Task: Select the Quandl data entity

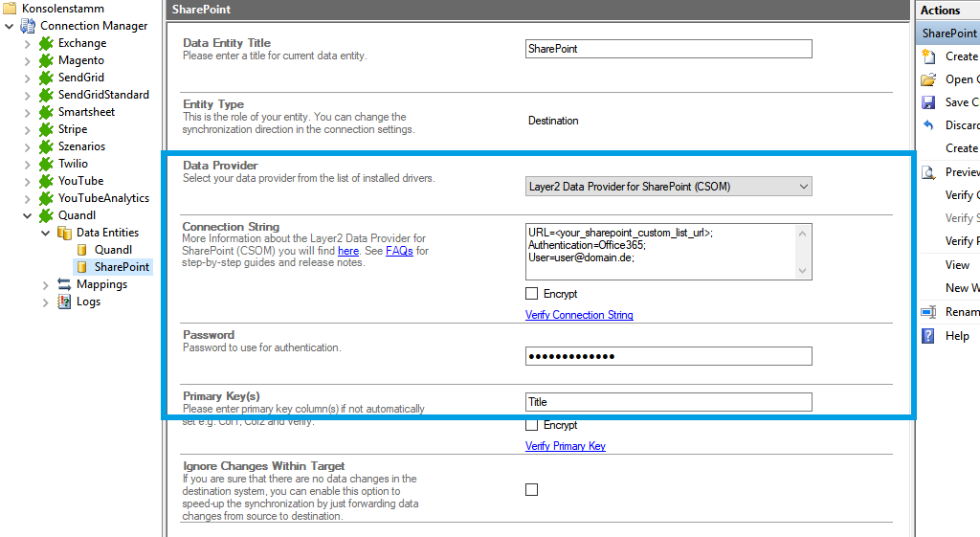Action: tap(113, 250)
